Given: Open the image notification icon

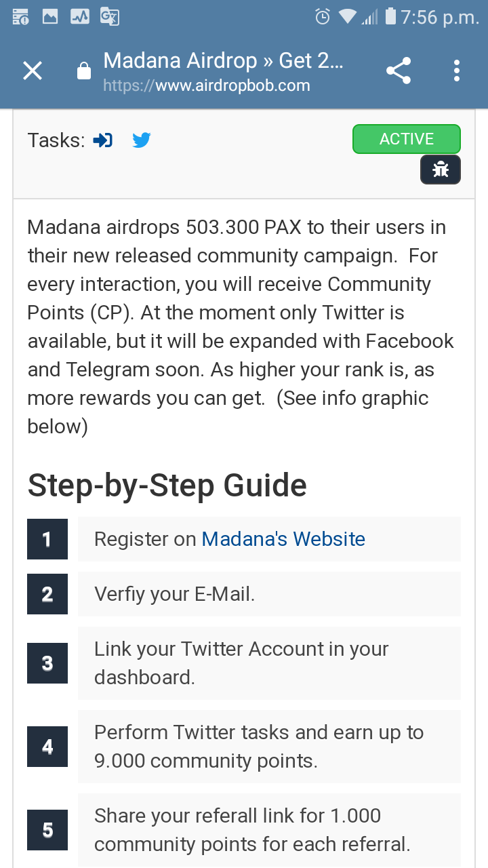Looking at the screenshot, I should [50, 16].
